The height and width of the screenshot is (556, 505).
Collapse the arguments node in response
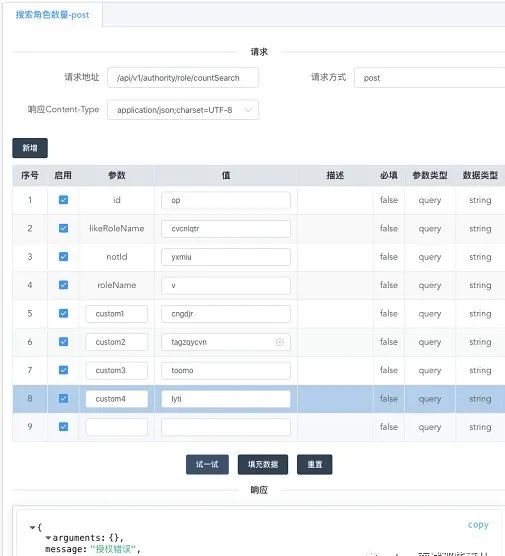(48, 538)
